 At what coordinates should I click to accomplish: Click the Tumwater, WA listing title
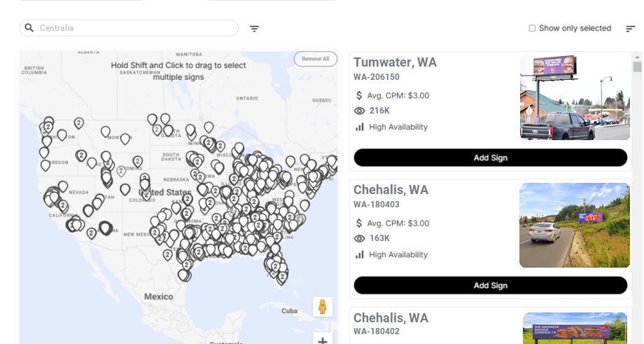(x=395, y=62)
